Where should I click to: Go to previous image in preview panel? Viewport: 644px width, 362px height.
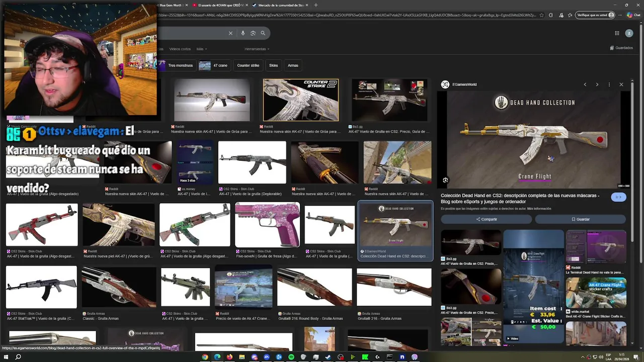point(585,84)
